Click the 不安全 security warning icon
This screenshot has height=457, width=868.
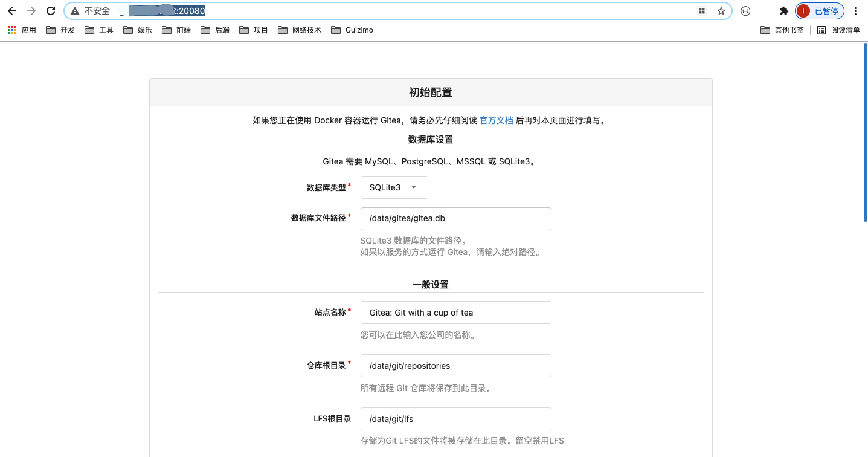pos(75,10)
